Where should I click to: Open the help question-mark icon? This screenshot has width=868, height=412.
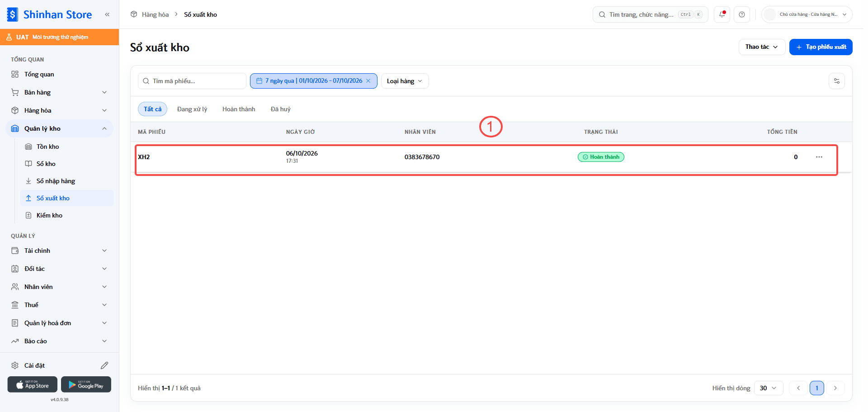point(742,14)
